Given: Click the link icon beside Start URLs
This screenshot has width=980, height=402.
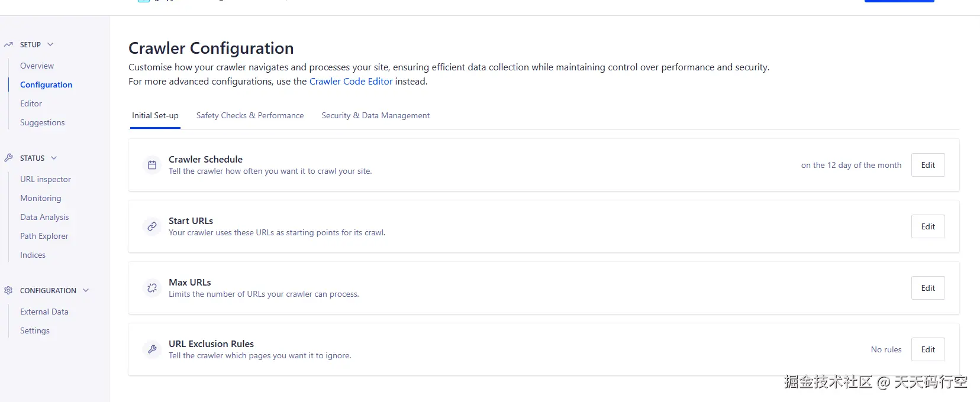Looking at the screenshot, I should (152, 226).
